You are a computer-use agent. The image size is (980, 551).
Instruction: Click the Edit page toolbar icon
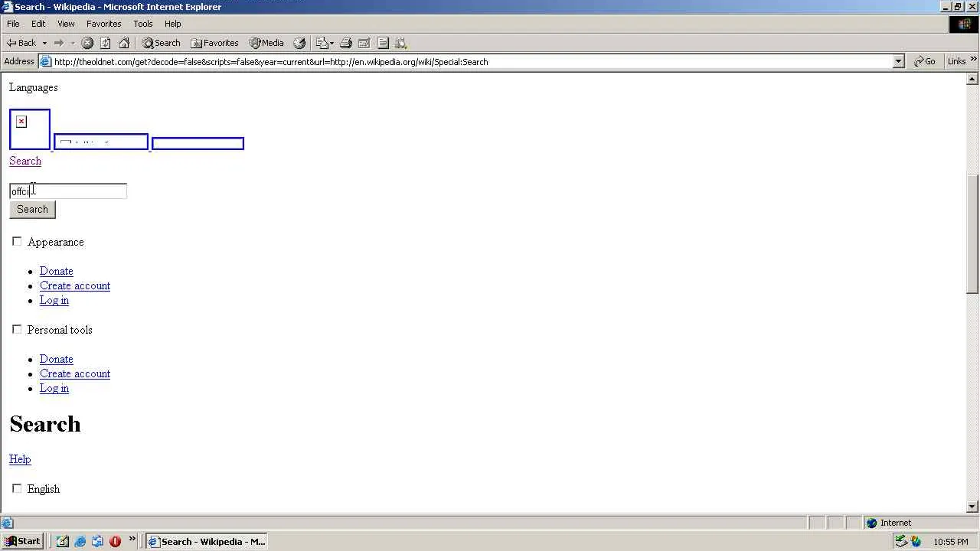364,43
